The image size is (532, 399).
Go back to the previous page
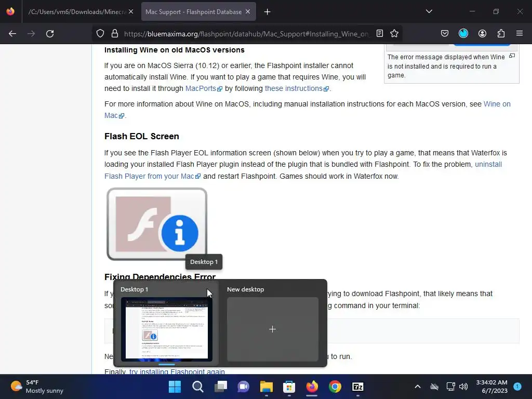pyautogui.click(x=12, y=34)
